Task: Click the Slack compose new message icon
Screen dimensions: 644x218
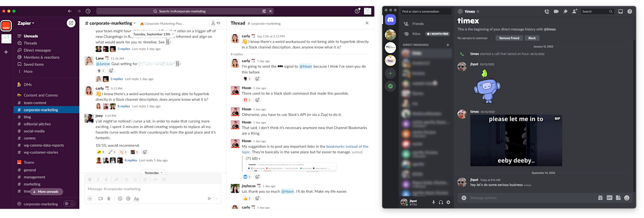Action: click(x=71, y=23)
